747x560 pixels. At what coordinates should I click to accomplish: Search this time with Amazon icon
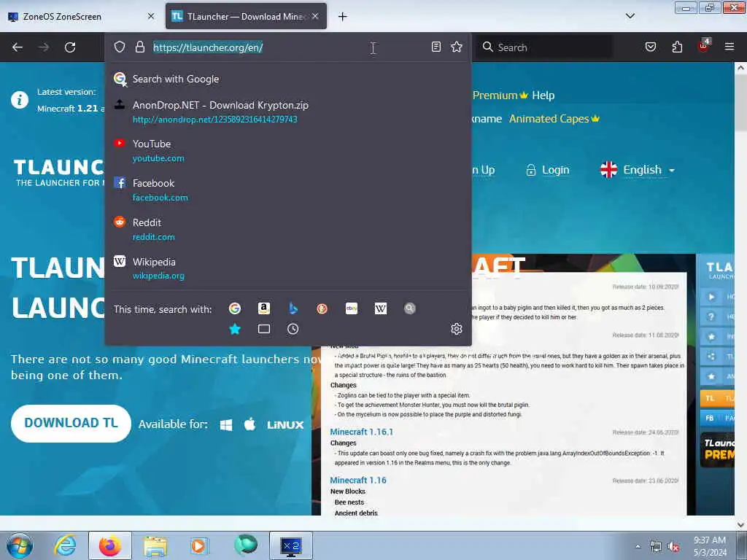[264, 308]
